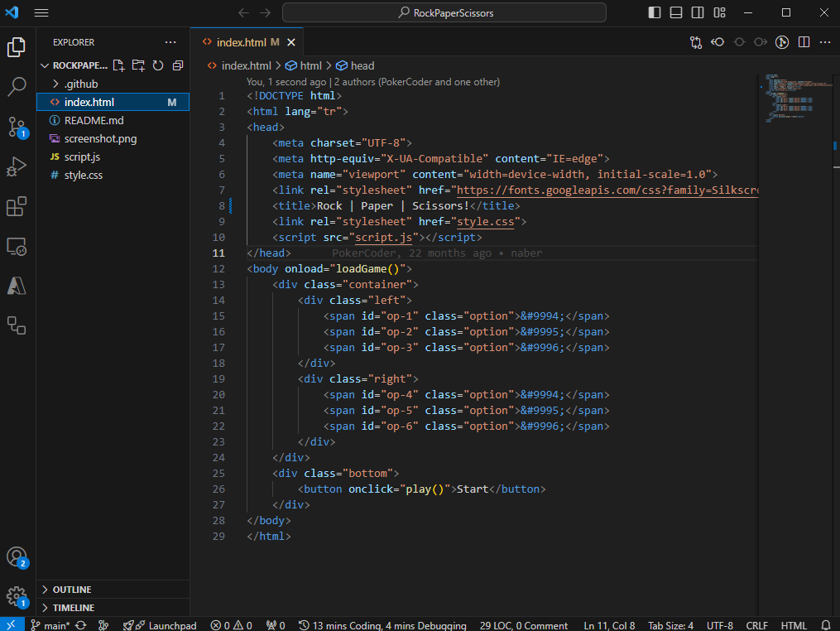Open the hamburger application menu
This screenshot has height=631, width=840.
click(41, 13)
